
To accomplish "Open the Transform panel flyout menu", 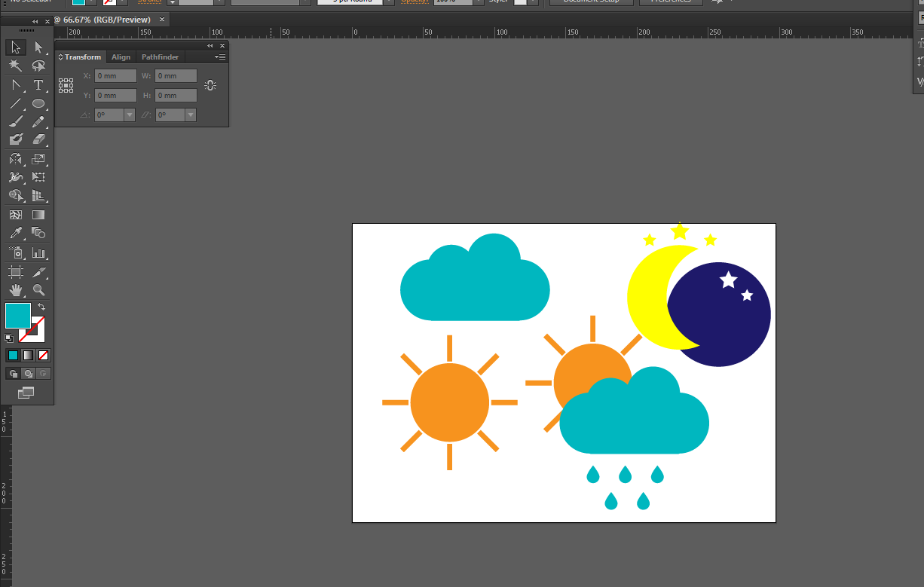I will click(220, 57).
